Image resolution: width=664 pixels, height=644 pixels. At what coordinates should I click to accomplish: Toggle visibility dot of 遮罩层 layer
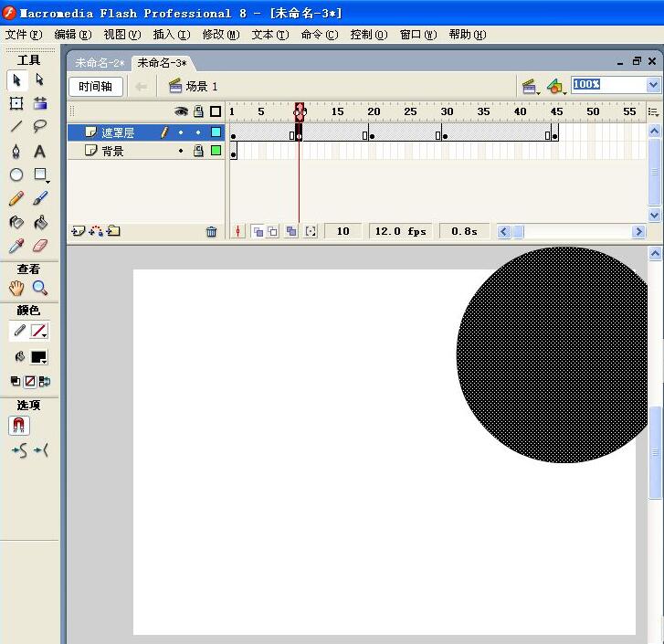coord(181,132)
